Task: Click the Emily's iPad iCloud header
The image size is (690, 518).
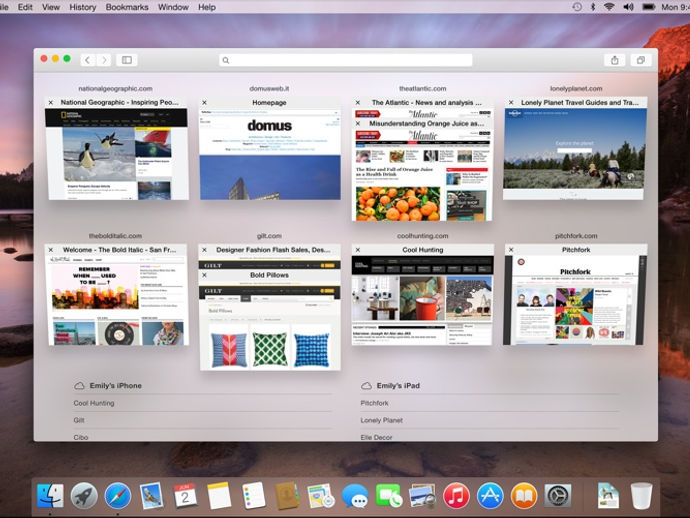Action: coord(391,386)
